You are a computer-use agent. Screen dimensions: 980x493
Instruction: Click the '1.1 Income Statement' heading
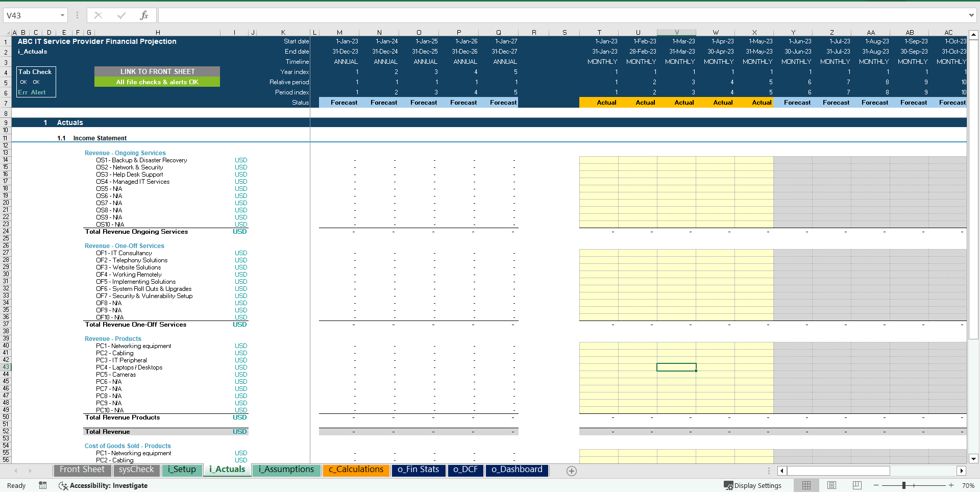click(x=92, y=138)
